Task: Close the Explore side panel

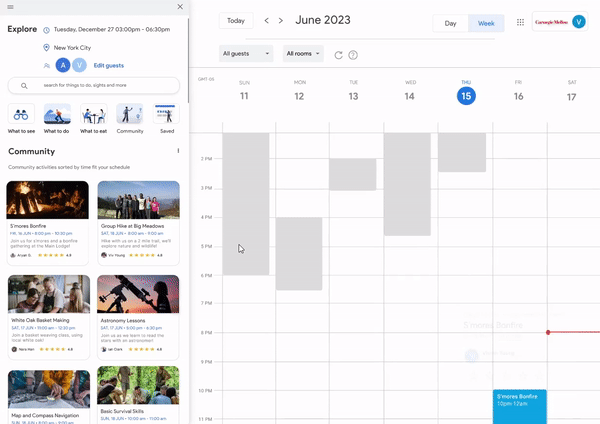Action: pos(180,7)
